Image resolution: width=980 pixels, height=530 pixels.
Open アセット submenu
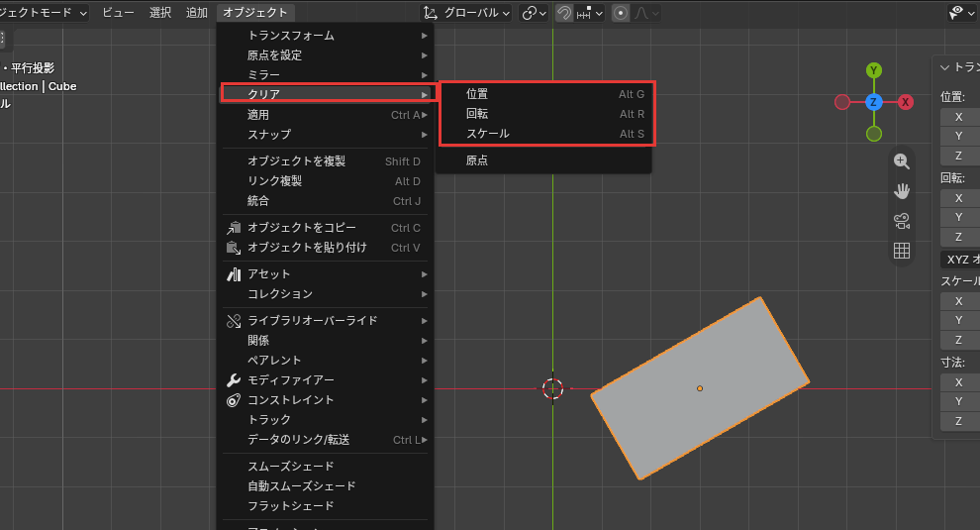(325, 274)
